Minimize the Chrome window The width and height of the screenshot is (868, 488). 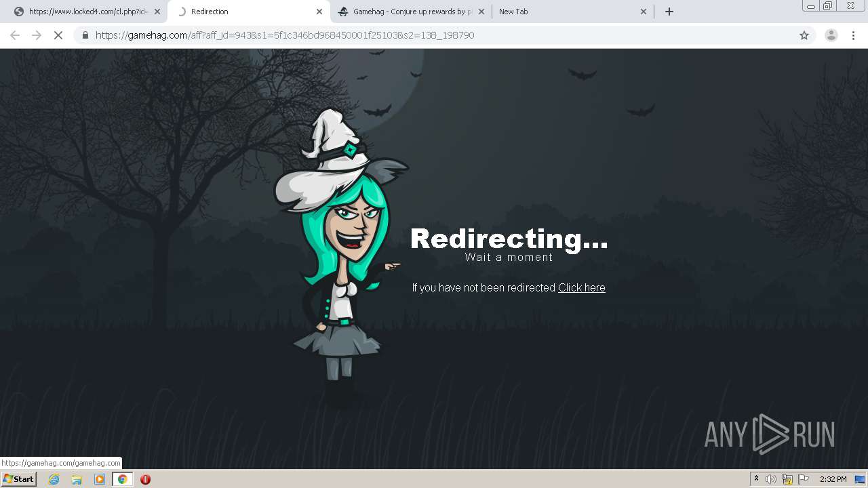[x=810, y=6]
